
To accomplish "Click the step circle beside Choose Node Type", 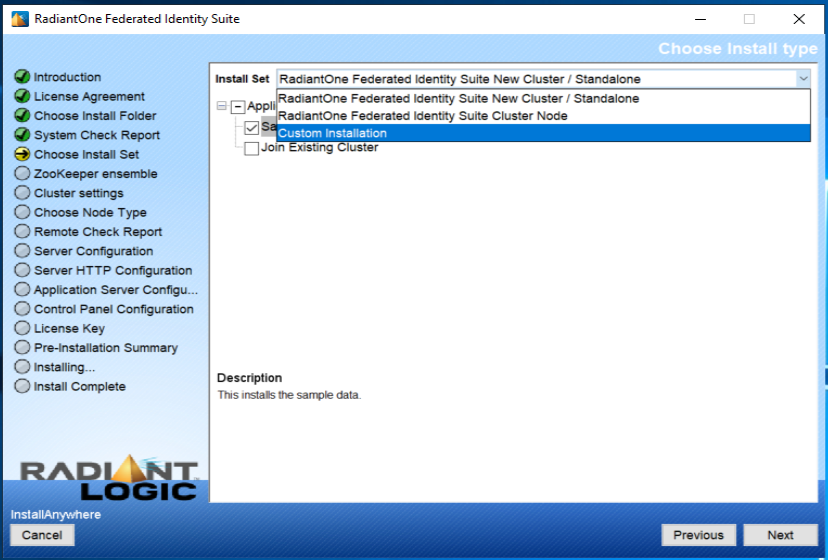I will pyautogui.click(x=22, y=212).
